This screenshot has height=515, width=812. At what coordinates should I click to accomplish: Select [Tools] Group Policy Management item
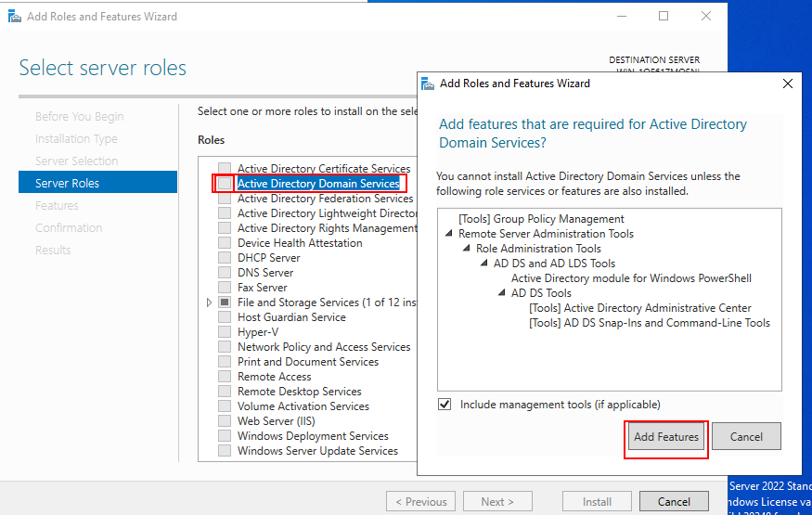pyautogui.click(x=541, y=219)
